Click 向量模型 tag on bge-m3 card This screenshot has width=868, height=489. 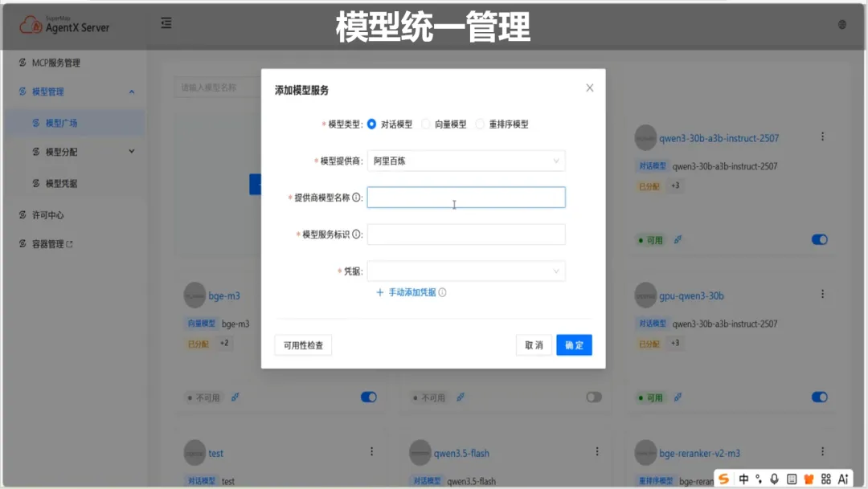(201, 324)
